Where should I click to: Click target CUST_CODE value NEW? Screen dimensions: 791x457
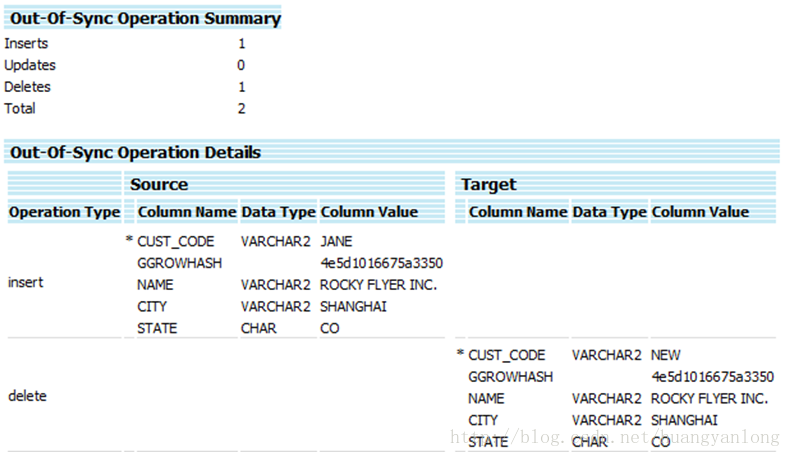(665, 355)
